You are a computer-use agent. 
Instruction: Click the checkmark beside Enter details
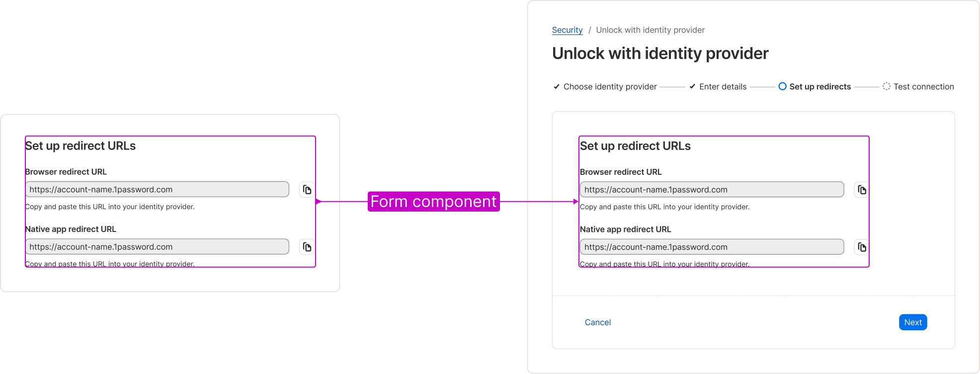point(692,86)
